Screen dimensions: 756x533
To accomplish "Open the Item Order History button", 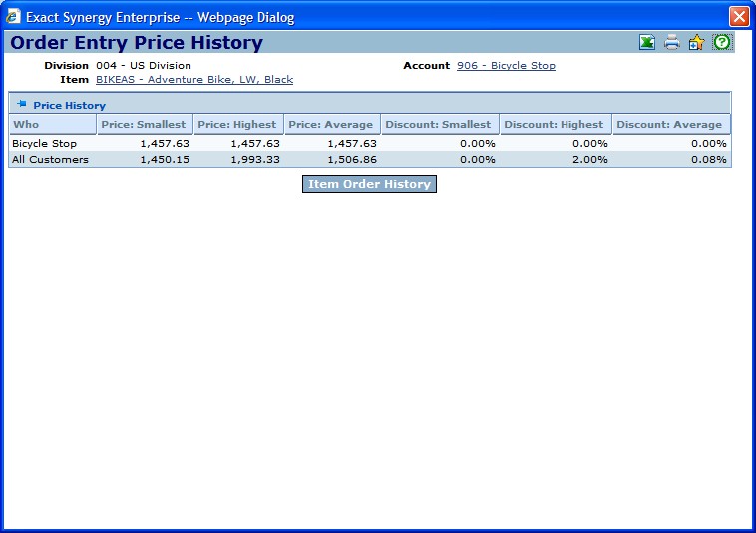I will 369,184.
